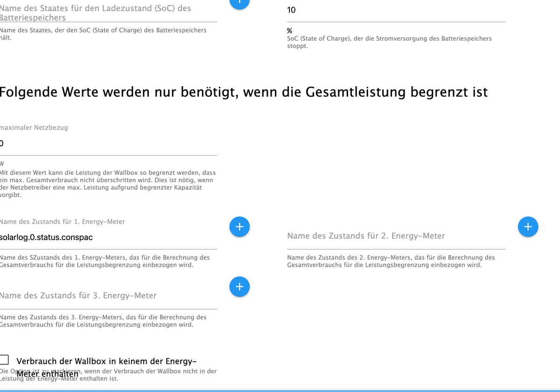The height and width of the screenshot is (392, 560).
Task: Click plus button beside 1. Energy-Meter field
Action: [239, 227]
